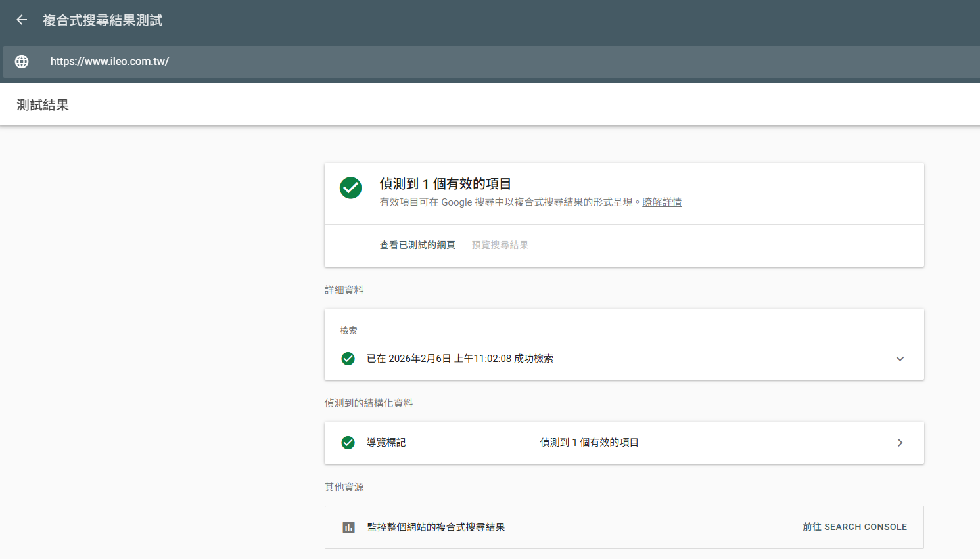Click the bar chart icon in 其他資源
The width and height of the screenshot is (980, 559).
point(349,527)
